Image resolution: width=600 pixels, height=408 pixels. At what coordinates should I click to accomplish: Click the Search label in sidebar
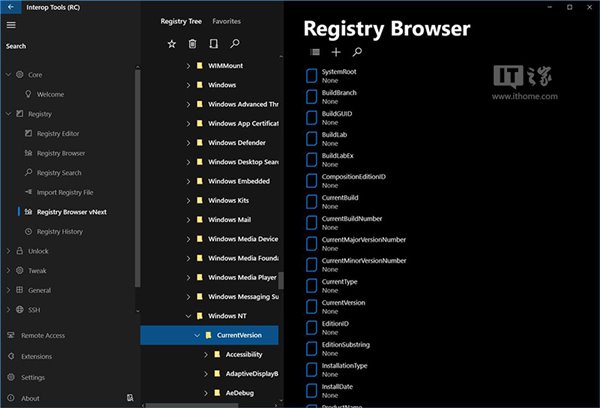pyautogui.click(x=16, y=46)
